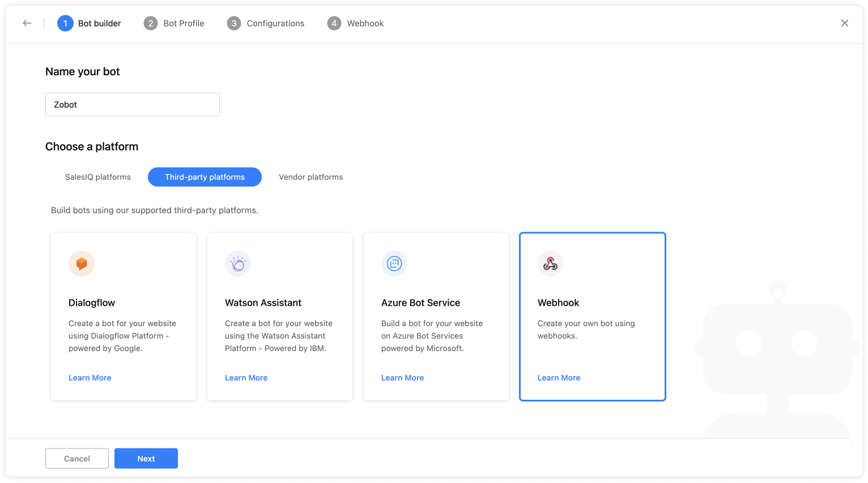Image resolution: width=868 pixels, height=483 pixels.
Task: Jump to step 3 Configurations
Action: tap(266, 23)
